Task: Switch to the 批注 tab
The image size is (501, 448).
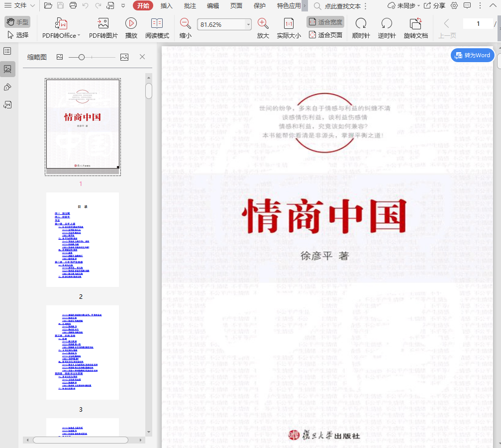Action: click(190, 6)
